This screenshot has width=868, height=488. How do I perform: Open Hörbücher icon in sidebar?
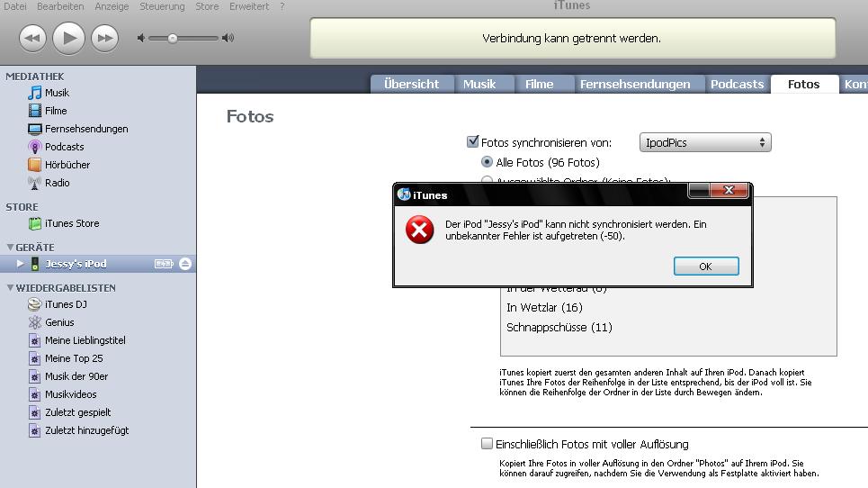coord(35,165)
